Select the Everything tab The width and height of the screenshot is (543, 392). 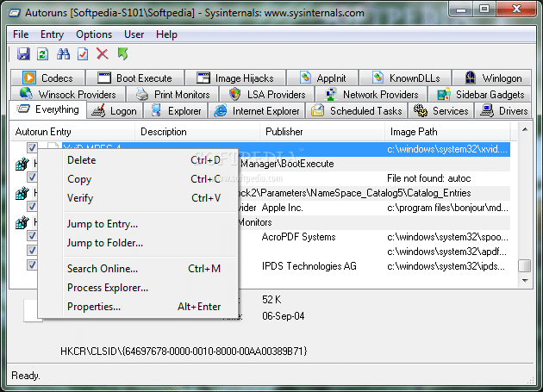pos(47,109)
